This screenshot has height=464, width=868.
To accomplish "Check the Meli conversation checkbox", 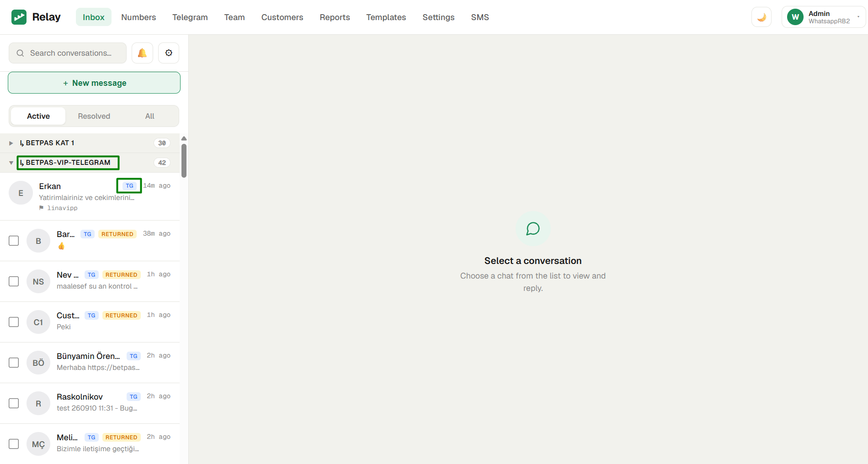I will coord(14,444).
